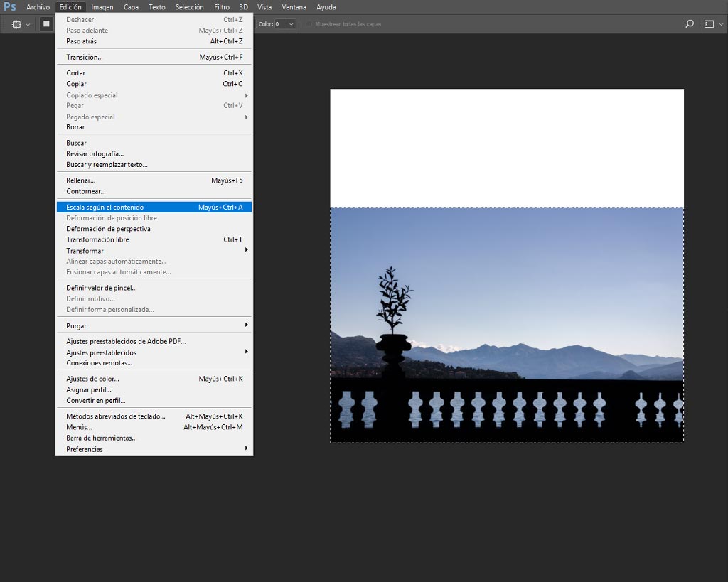This screenshot has width=728, height=582.
Task: Choose Transición... menu entry
Action: (154, 57)
